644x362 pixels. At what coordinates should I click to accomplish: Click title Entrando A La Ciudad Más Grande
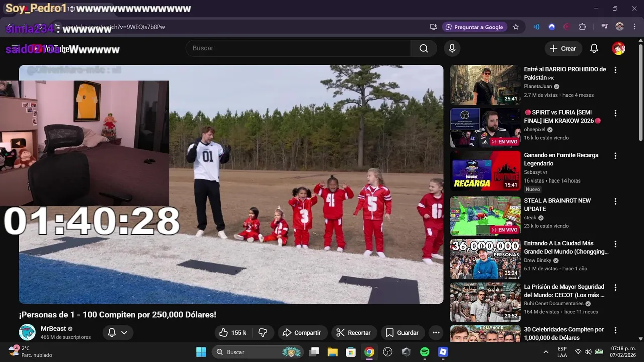click(566, 247)
